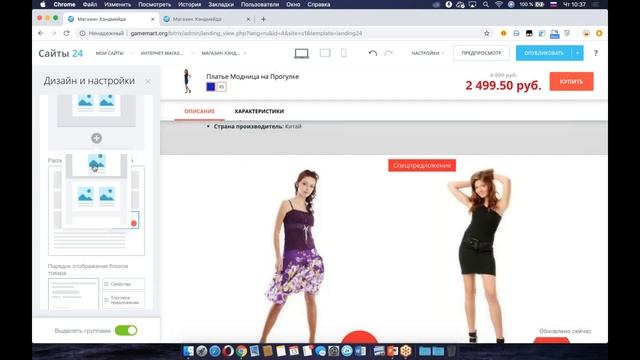Open Safari from the Dock
This screenshot has height=360, width=640.
coord(215,351)
